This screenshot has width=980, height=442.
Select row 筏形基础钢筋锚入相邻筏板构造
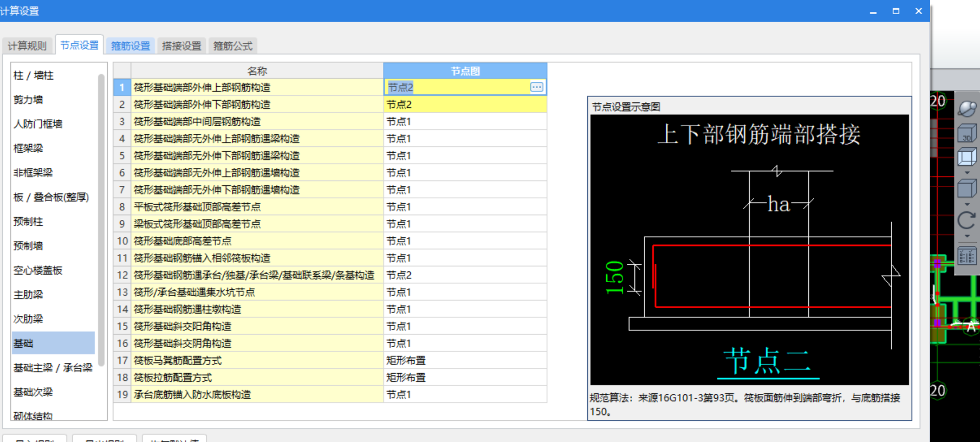(x=257, y=258)
